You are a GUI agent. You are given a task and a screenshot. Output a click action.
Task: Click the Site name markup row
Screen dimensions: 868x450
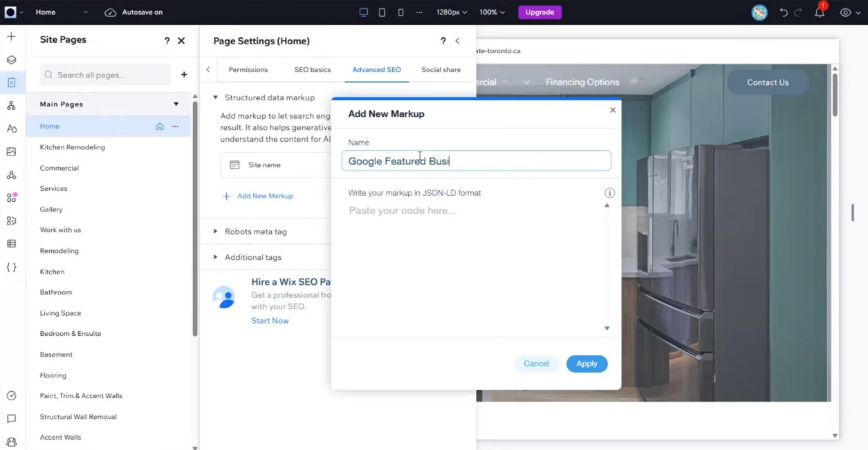(275, 165)
